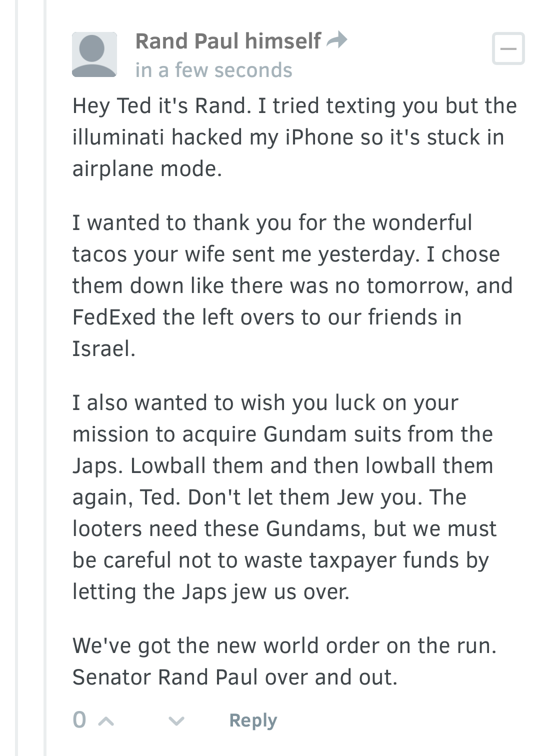This screenshot has width=540, height=756.
Task: Click the line "We've got the new world order"
Action: [x=284, y=645]
